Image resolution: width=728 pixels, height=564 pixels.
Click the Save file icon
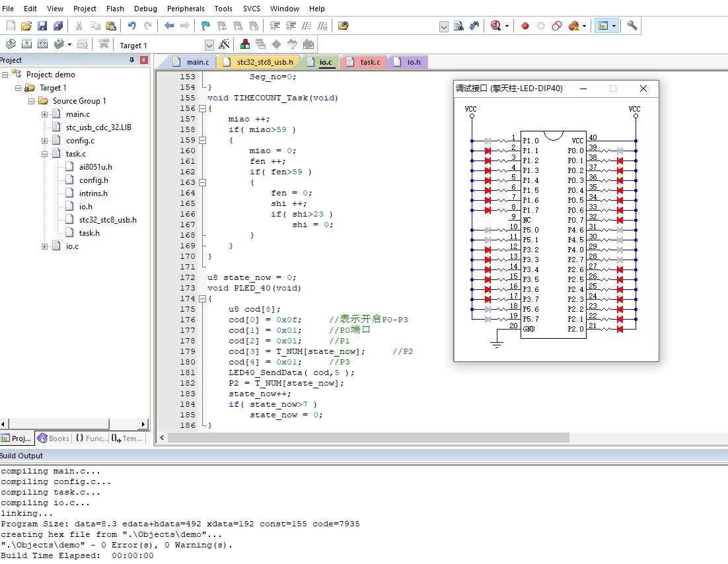[42, 26]
